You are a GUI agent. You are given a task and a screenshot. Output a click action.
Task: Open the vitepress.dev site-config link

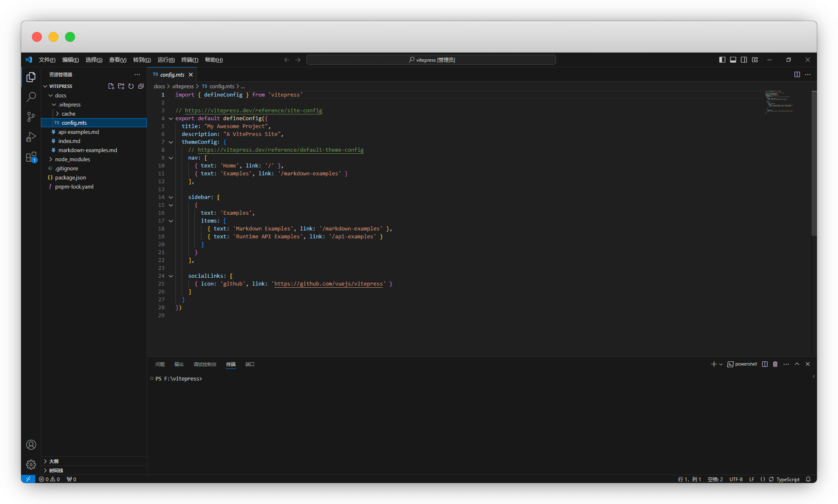click(253, 110)
